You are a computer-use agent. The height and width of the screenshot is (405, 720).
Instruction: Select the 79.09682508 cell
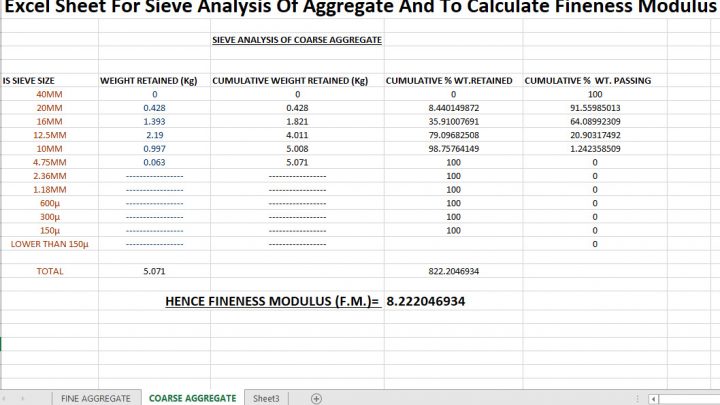(x=454, y=135)
